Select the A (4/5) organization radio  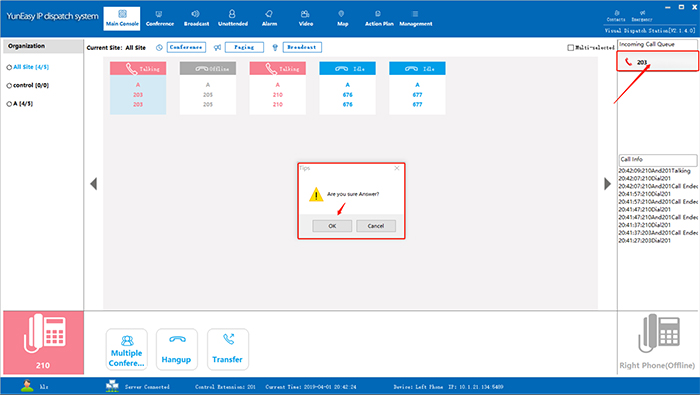[x=9, y=104]
